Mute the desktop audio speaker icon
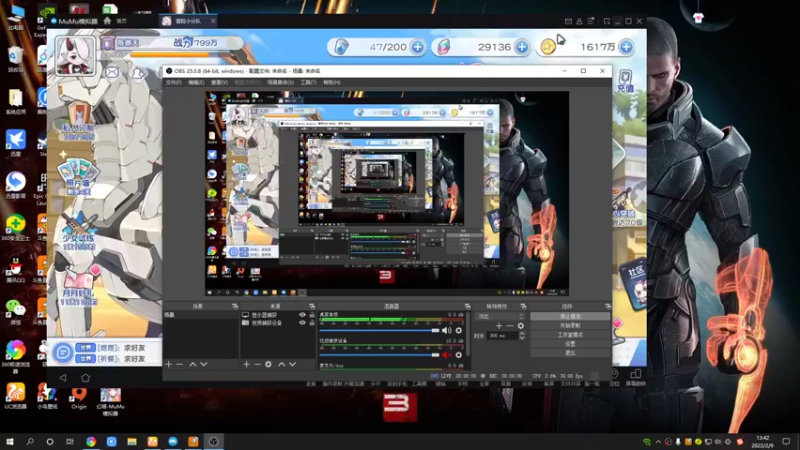The width and height of the screenshot is (800, 450). (x=447, y=330)
